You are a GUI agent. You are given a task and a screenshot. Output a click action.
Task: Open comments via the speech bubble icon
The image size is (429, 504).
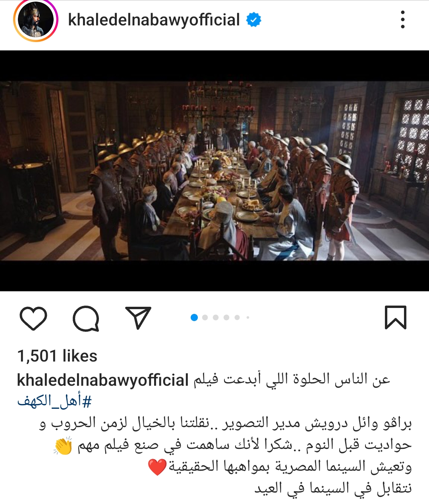tap(86, 318)
